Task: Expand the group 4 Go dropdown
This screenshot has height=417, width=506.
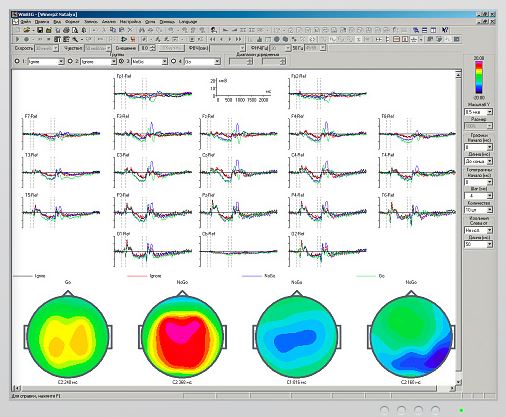Action: 217,62
